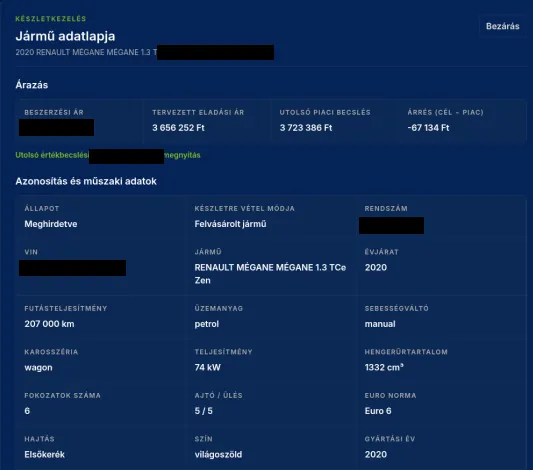
Task: Select body type 'wagon'
Action: 38,368
